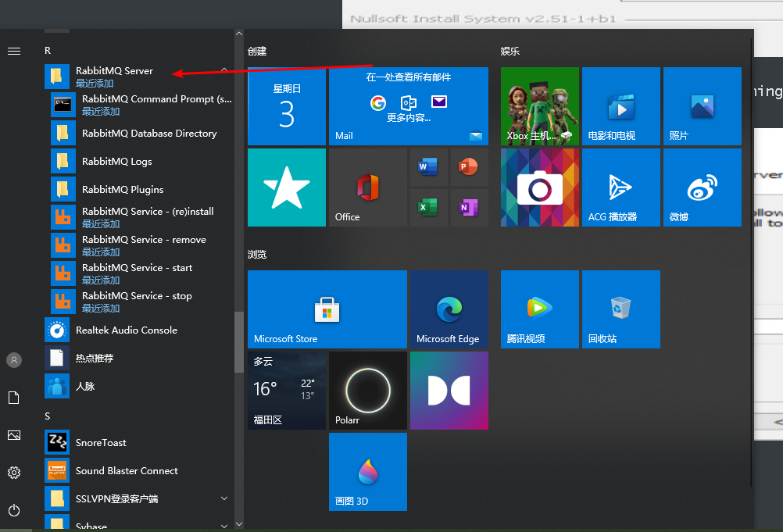Launch Word from the small tile
This screenshot has width=783, height=532.
pos(428,166)
